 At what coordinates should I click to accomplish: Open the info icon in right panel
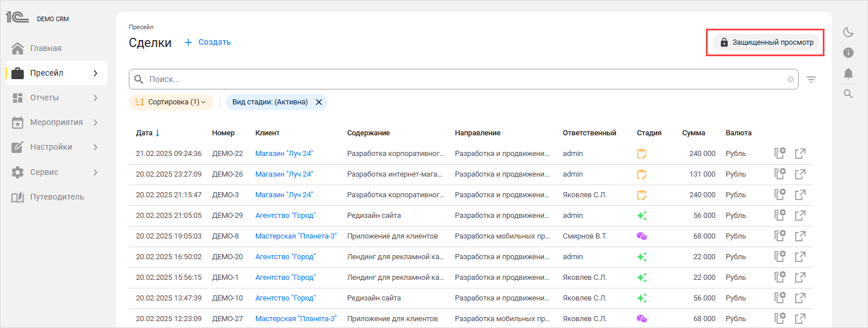(x=849, y=53)
